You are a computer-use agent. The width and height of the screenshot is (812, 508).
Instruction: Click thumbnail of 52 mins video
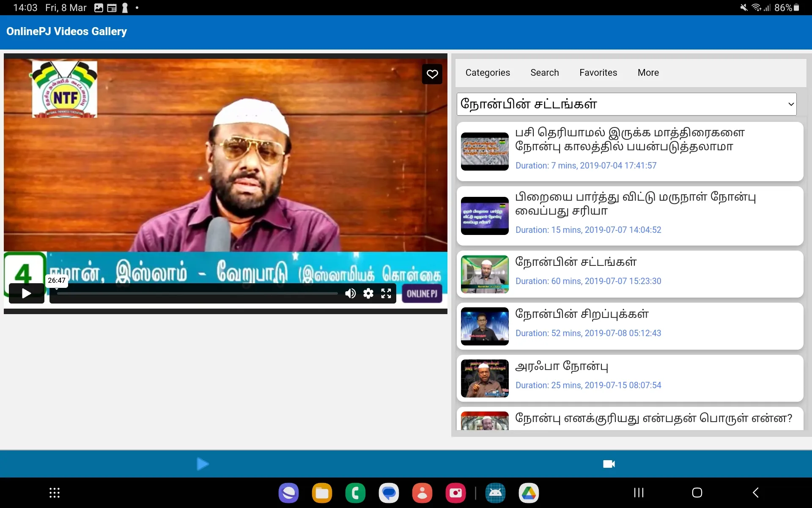pyautogui.click(x=485, y=326)
